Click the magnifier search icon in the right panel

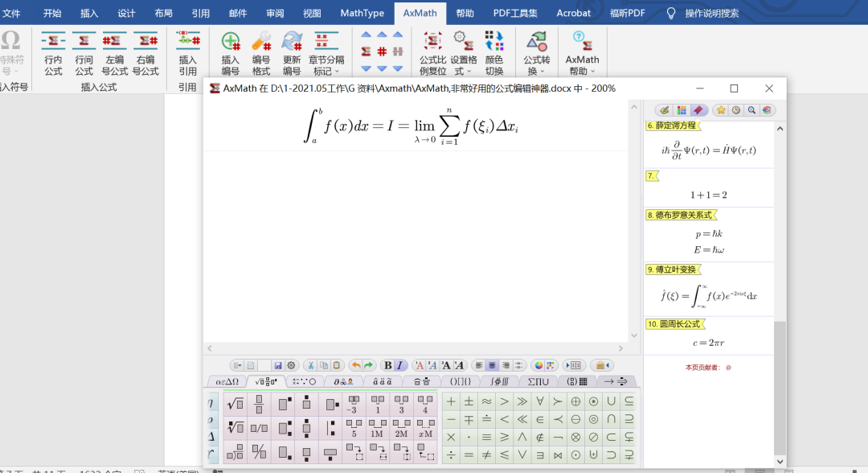point(752,109)
